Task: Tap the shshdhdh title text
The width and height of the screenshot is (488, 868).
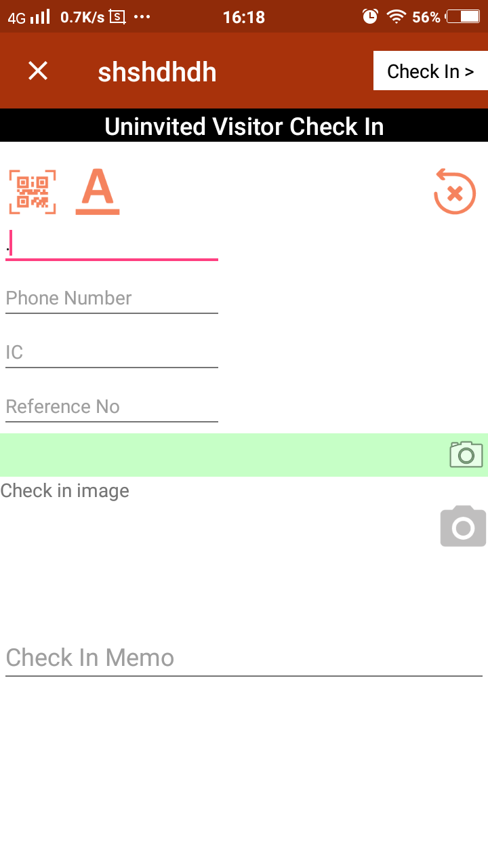Action: [157, 72]
